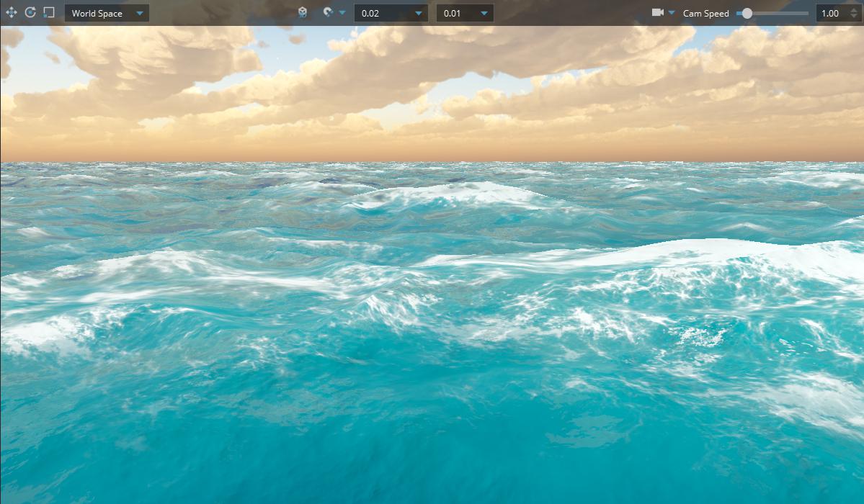
Task: Expand the magnet snap options arrow
Action: (342, 13)
